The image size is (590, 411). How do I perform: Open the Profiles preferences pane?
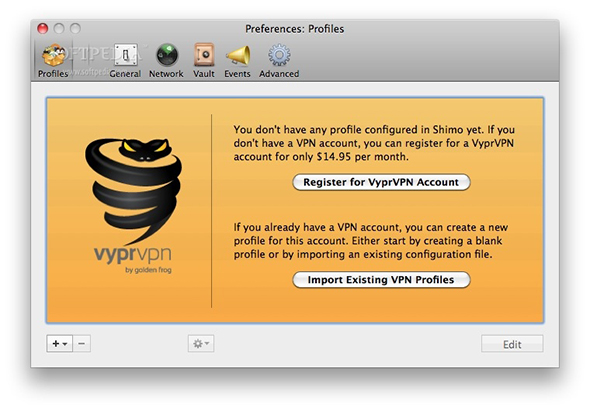pyautogui.click(x=53, y=60)
